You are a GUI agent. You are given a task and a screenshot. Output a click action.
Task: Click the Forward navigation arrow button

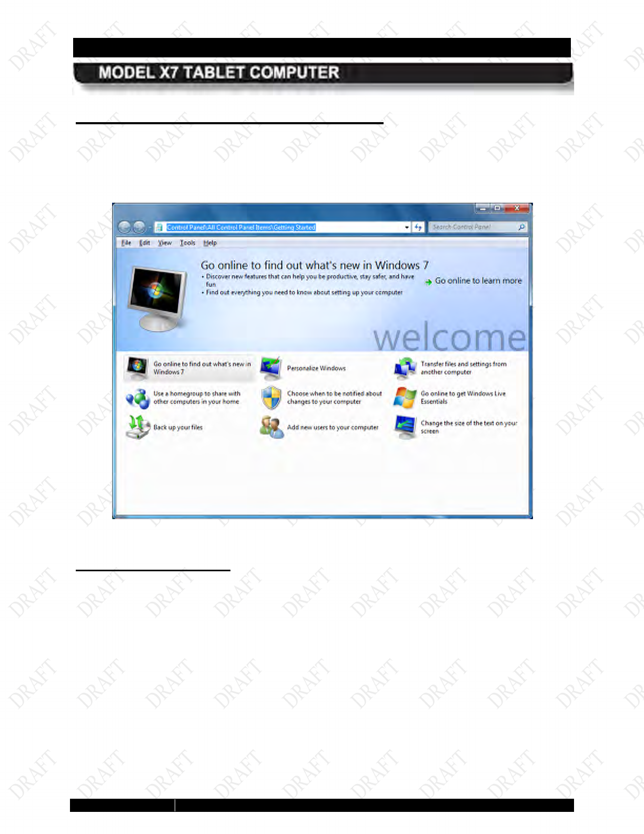[139, 227]
